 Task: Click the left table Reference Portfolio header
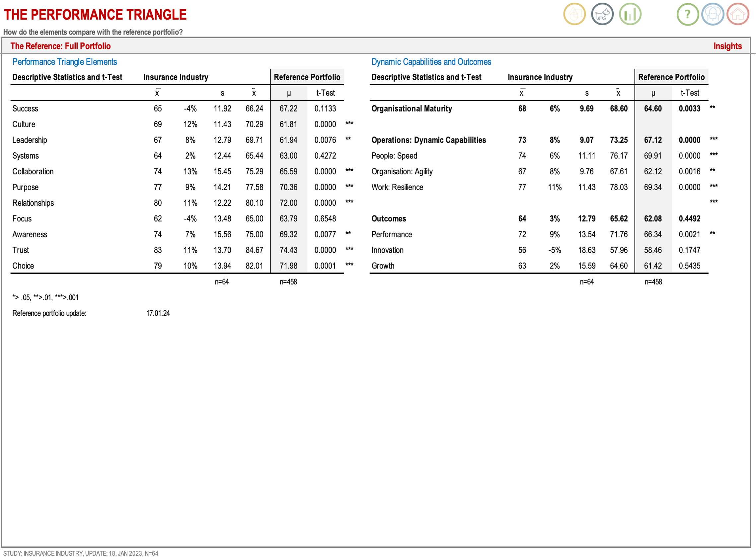point(307,77)
